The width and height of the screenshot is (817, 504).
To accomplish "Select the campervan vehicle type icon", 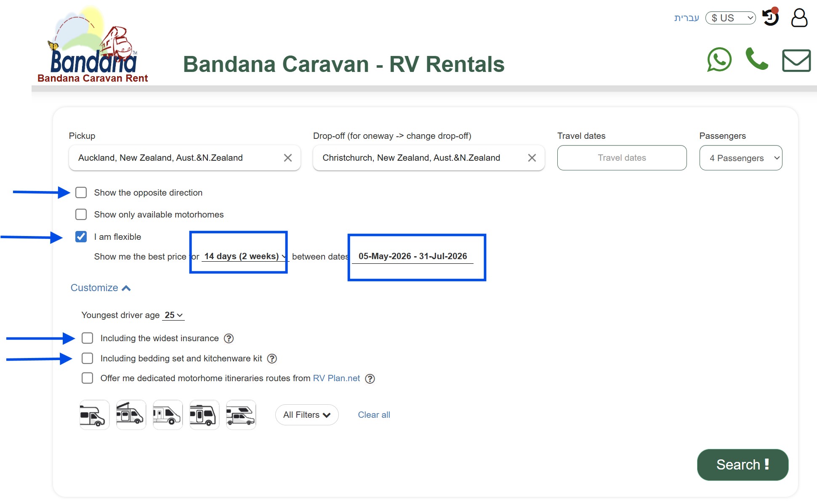I will click(168, 414).
